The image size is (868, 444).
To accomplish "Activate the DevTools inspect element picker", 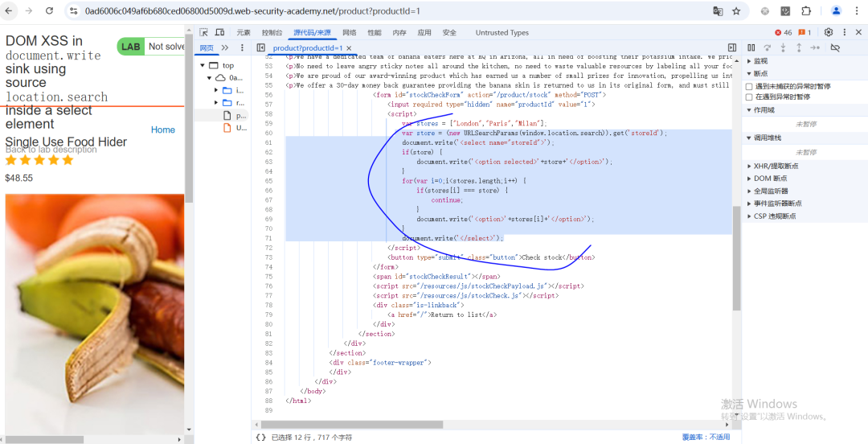I will tap(203, 33).
